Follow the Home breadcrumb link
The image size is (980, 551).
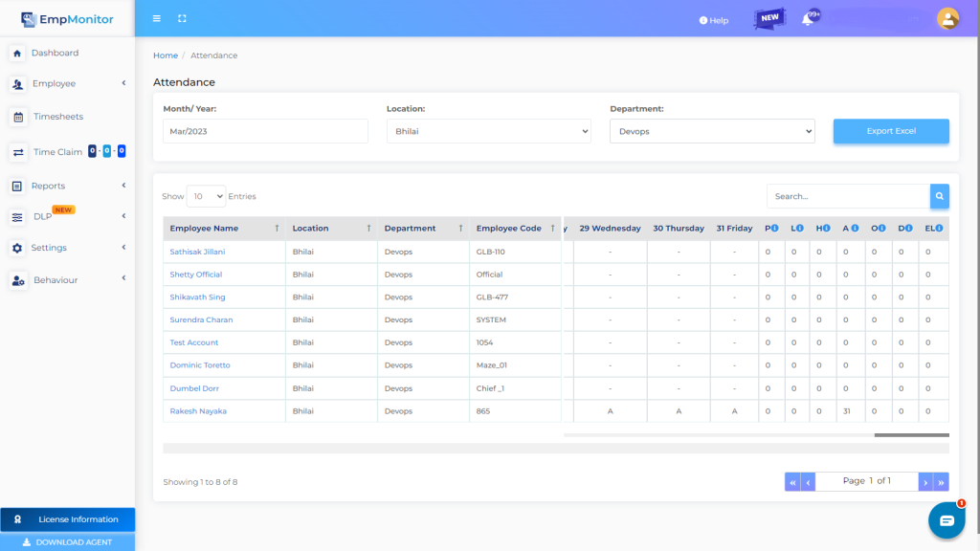click(x=166, y=55)
